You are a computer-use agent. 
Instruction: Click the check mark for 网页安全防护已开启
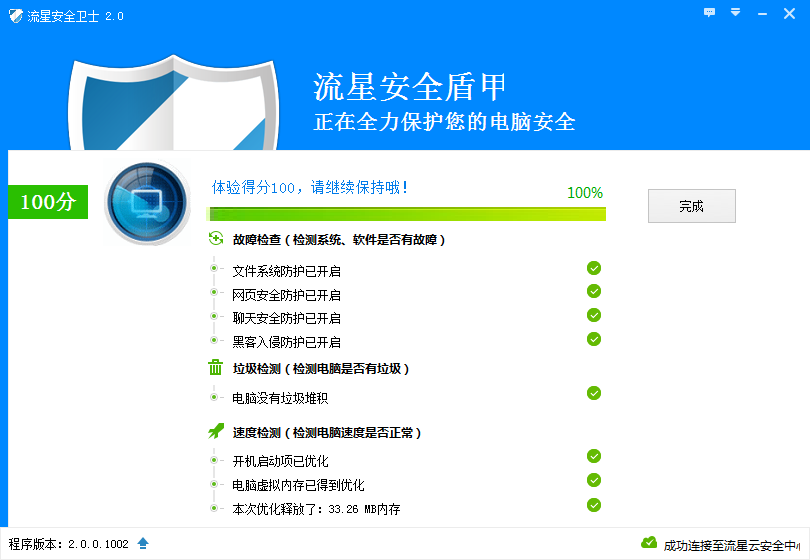coord(594,291)
